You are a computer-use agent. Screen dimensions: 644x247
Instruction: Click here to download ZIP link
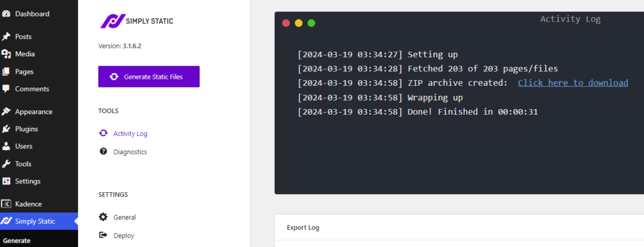tap(573, 83)
